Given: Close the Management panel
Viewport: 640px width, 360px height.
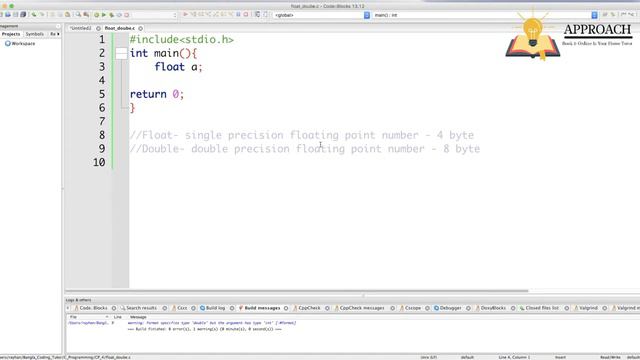Looking at the screenshot, I should [58, 26].
